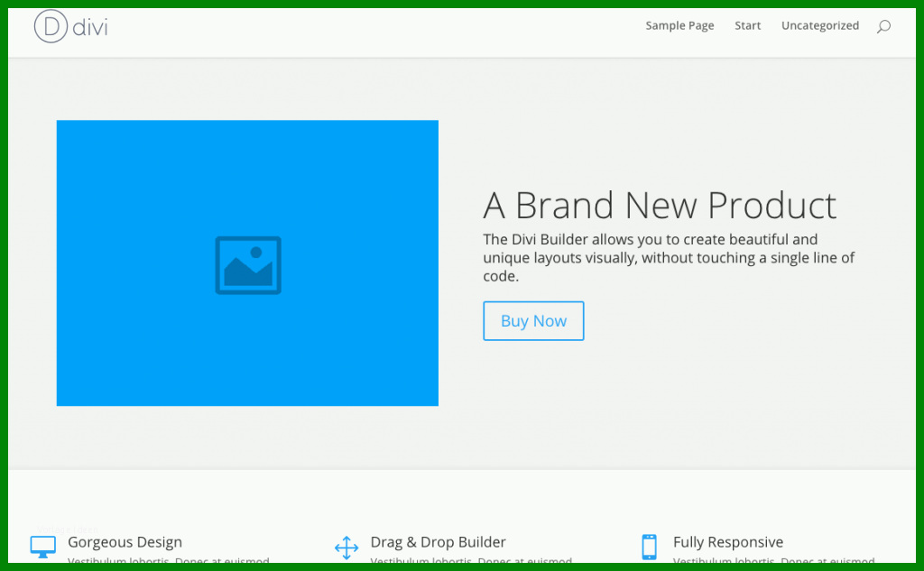Click the image placeholder icon

[x=248, y=265]
